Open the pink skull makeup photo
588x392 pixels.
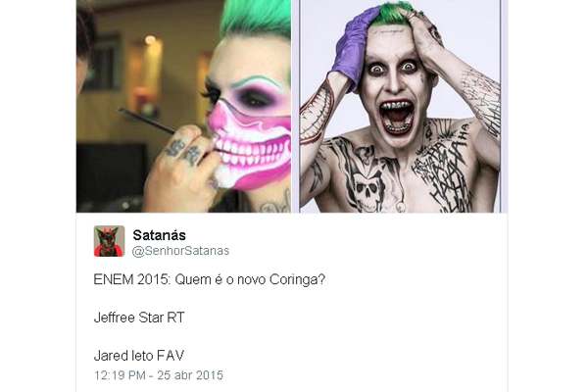184,106
